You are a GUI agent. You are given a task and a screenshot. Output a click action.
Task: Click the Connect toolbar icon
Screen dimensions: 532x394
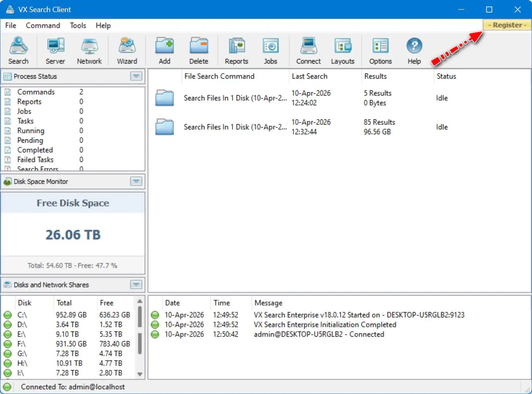pyautogui.click(x=308, y=50)
